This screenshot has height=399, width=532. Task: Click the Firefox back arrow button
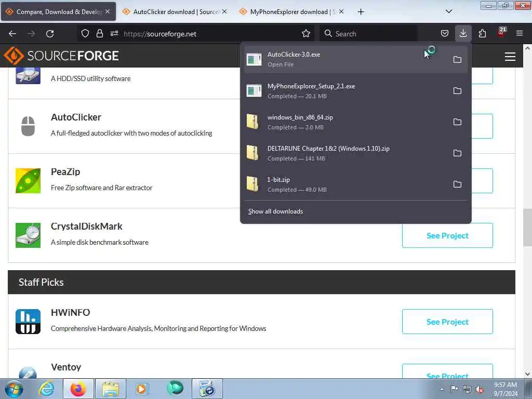[x=12, y=34]
